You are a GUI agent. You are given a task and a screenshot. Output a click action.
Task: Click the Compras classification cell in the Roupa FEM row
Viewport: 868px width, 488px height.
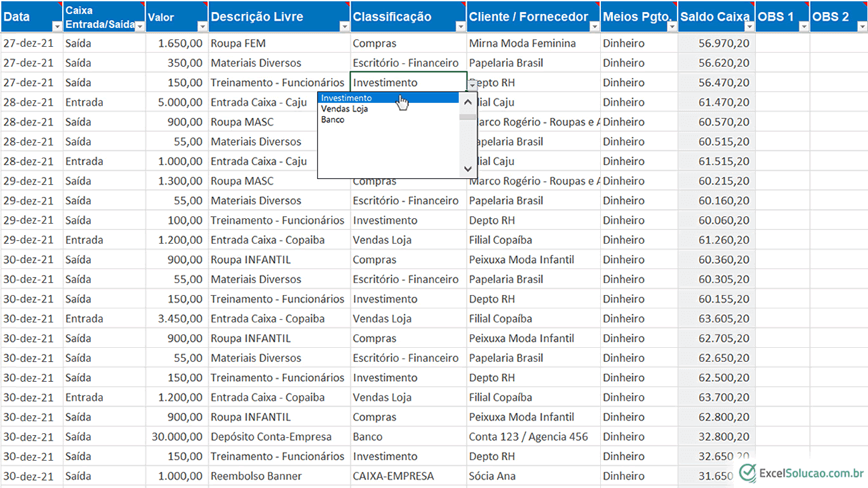pos(409,43)
